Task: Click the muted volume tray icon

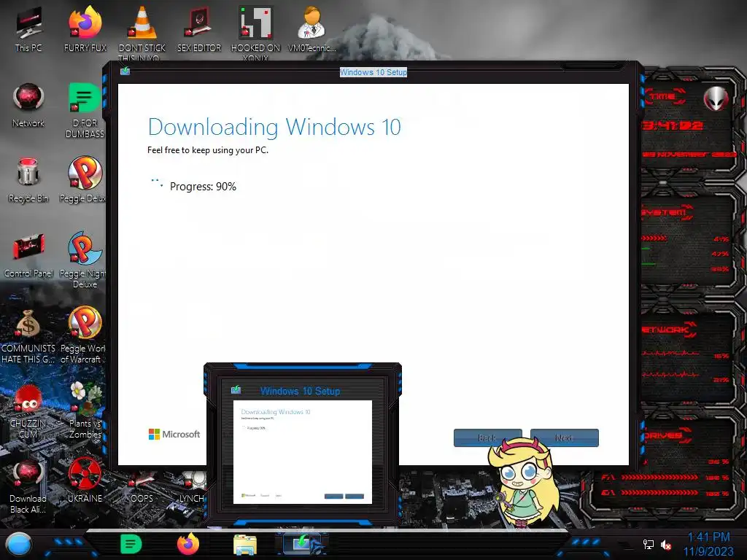Action: coord(666,545)
